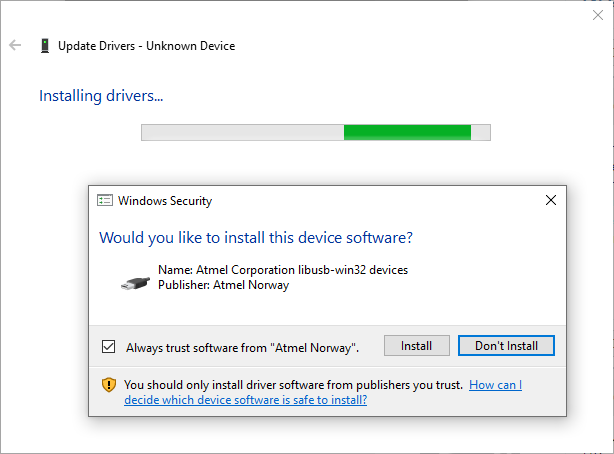The height and width of the screenshot is (454, 614).
Task: Choose Don't Install
Action: point(506,345)
